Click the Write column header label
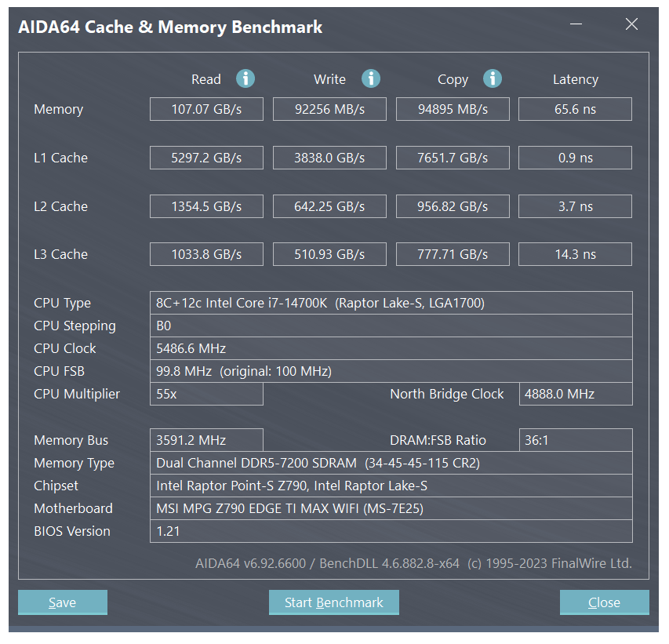The width and height of the screenshot is (669, 644). 330,79
